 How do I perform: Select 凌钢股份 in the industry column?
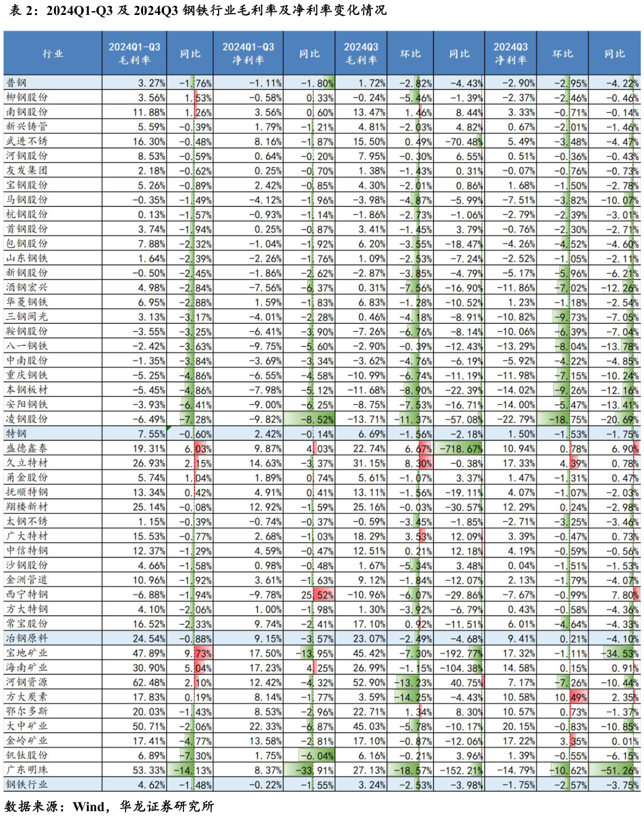pos(27,419)
